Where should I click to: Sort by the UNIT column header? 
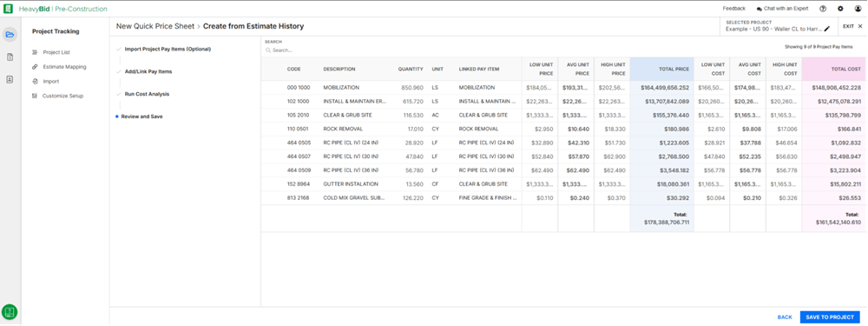coord(437,70)
